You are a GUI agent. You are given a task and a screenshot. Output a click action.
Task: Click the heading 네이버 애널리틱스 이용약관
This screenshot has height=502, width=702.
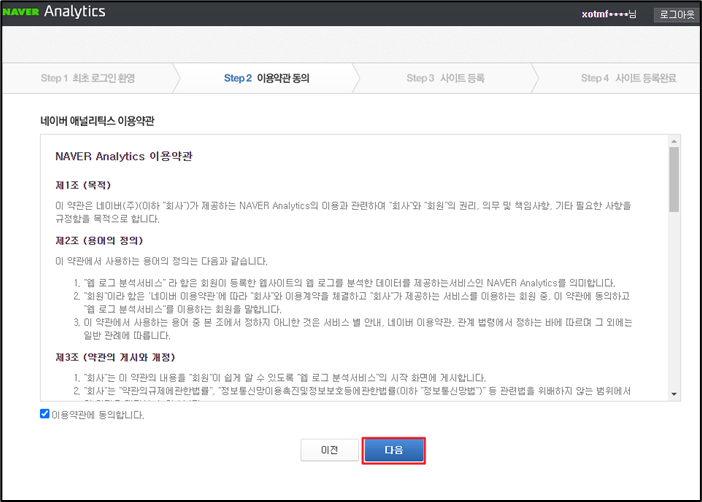(97, 121)
